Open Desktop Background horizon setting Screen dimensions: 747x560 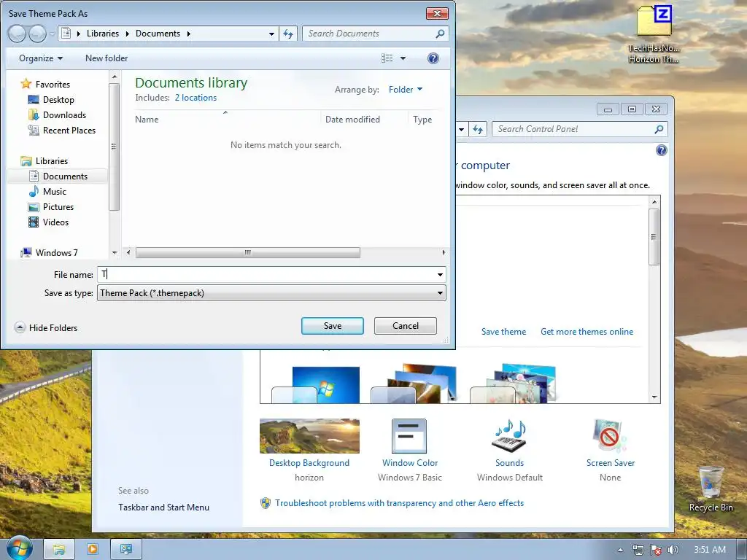coord(309,451)
